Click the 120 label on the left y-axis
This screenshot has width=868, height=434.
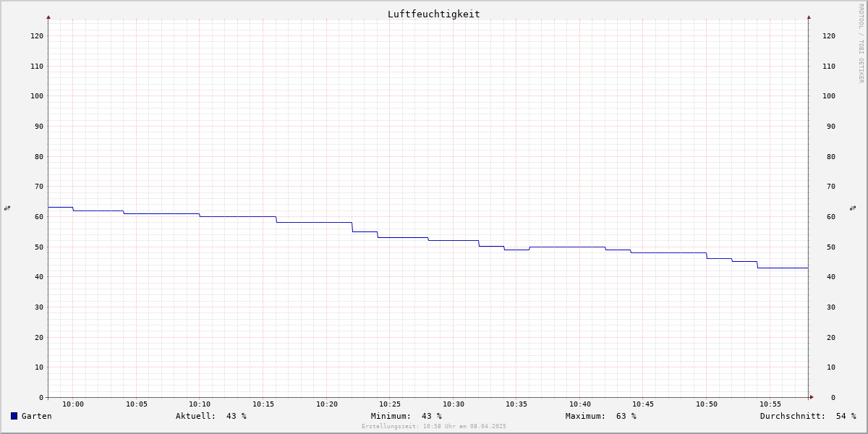pyautogui.click(x=37, y=35)
